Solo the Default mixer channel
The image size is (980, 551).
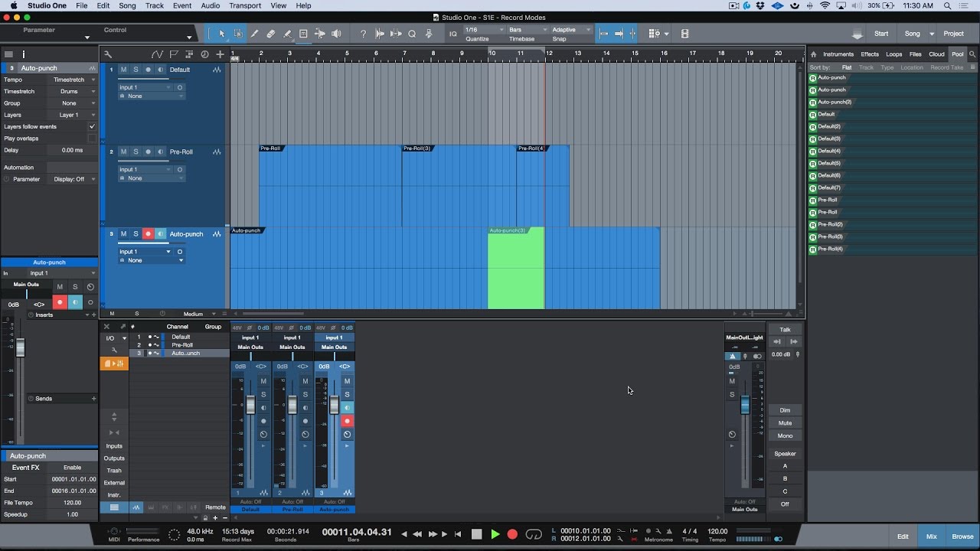point(263,394)
